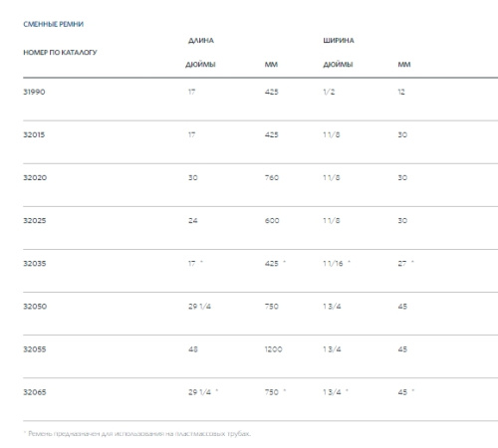
Task: Click catalog number 32065
Action: (35, 392)
